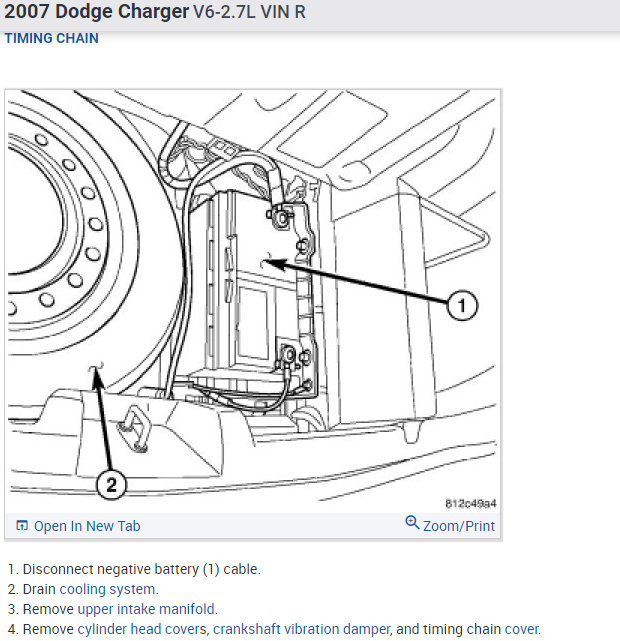Click 'V6-2.7L VIN R' engine text
This screenshot has height=641, width=620.
pos(249,11)
